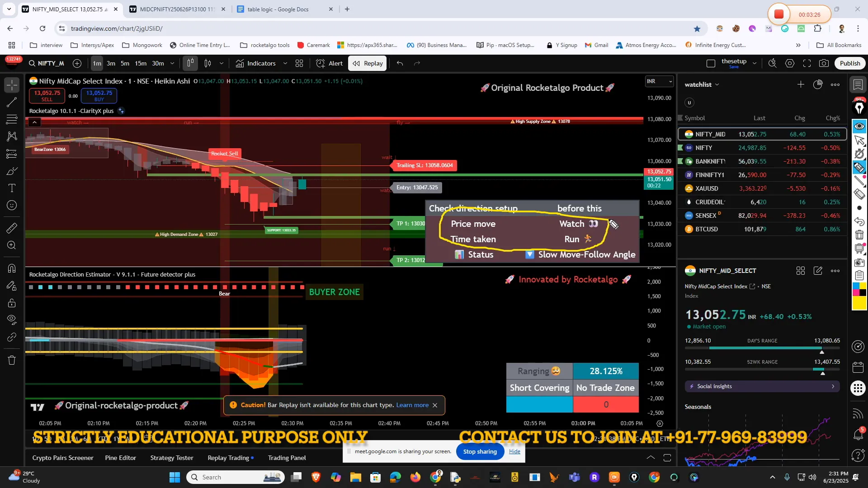The width and height of the screenshot is (868, 488).
Task: Toggle hide all drawings eye icon
Action: [x=12, y=319]
